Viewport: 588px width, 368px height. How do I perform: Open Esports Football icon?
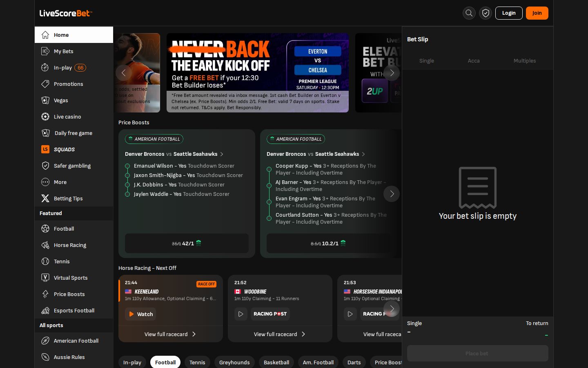pyautogui.click(x=45, y=310)
